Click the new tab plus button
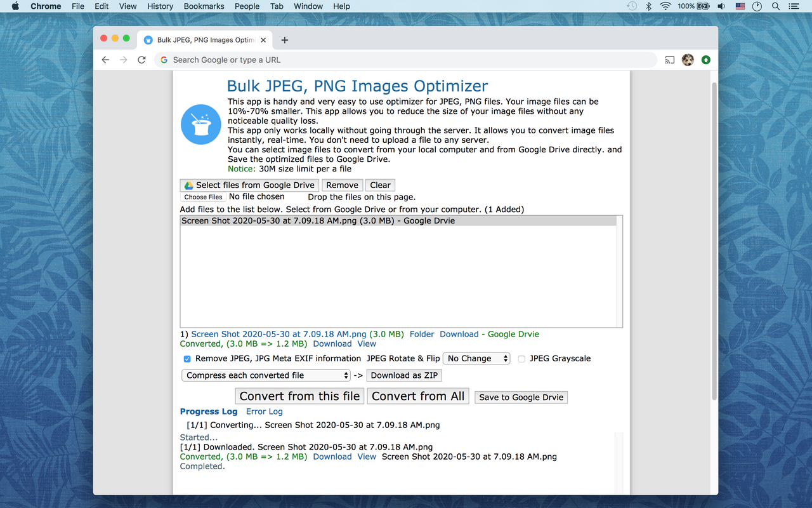 [x=284, y=39]
